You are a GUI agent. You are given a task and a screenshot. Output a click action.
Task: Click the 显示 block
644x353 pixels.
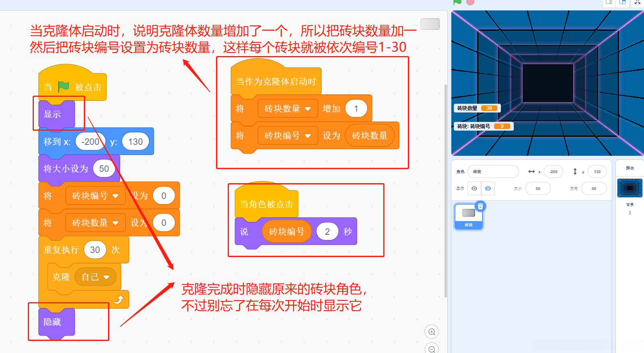coord(56,115)
